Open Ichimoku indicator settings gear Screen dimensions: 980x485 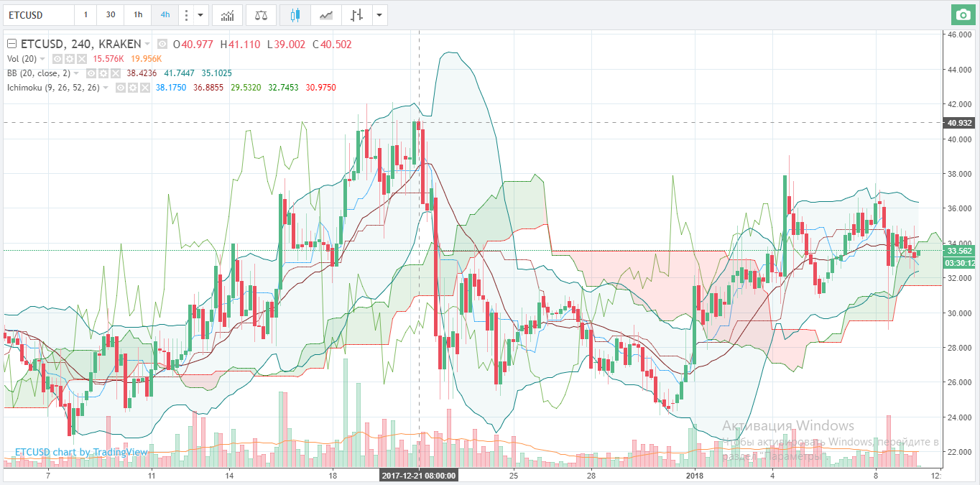coord(133,88)
